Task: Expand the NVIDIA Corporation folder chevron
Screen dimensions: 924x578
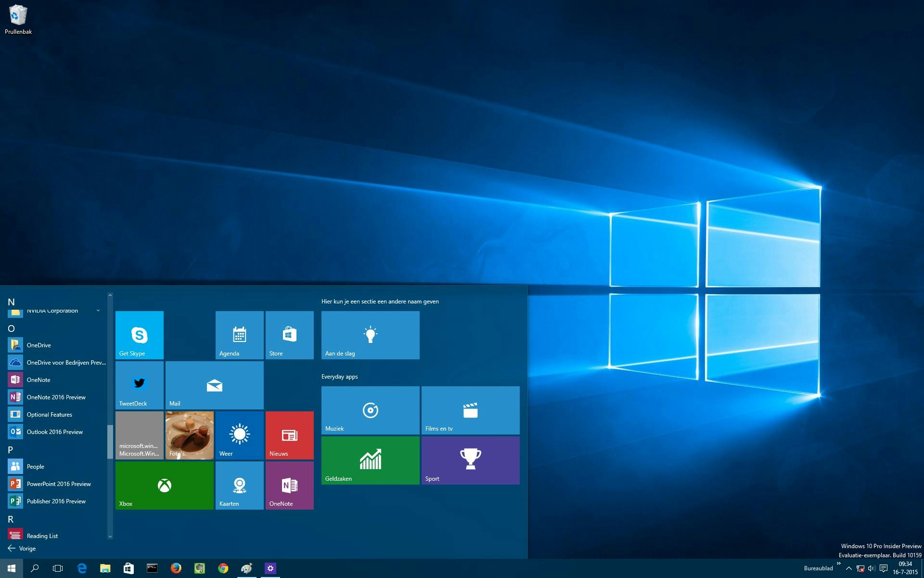Action: [x=98, y=311]
